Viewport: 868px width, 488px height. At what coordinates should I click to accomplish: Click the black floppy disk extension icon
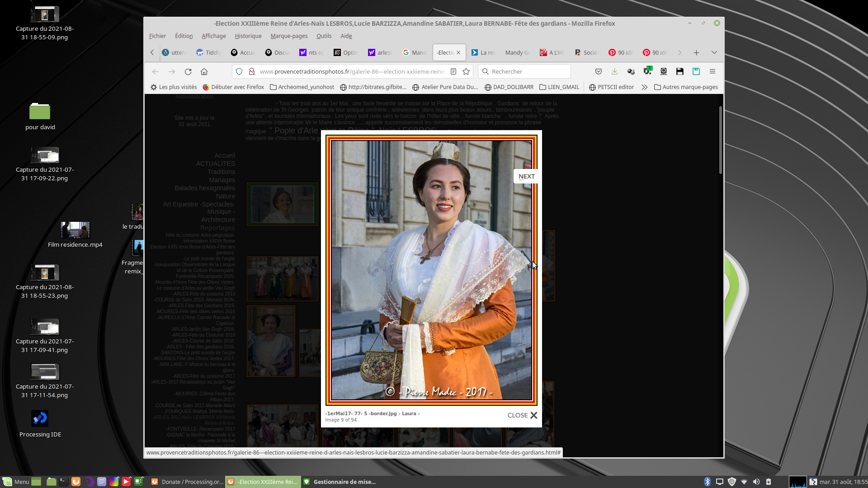click(x=679, y=71)
